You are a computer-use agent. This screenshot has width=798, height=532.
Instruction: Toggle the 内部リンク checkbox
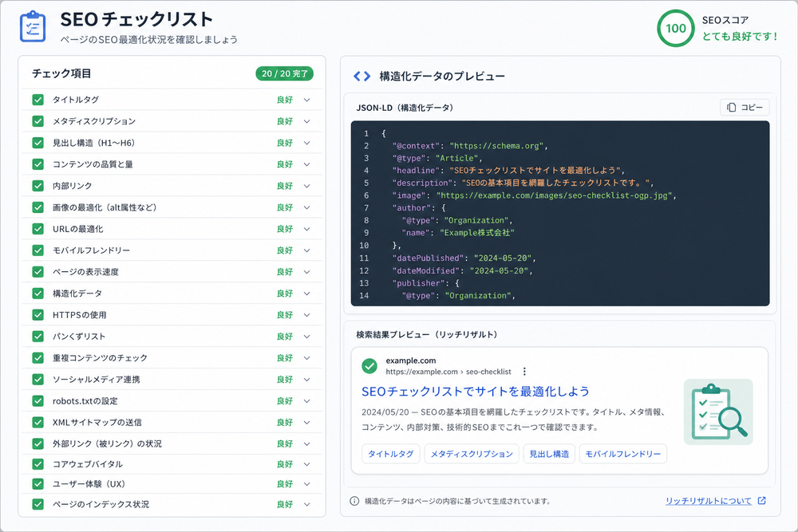(38, 186)
